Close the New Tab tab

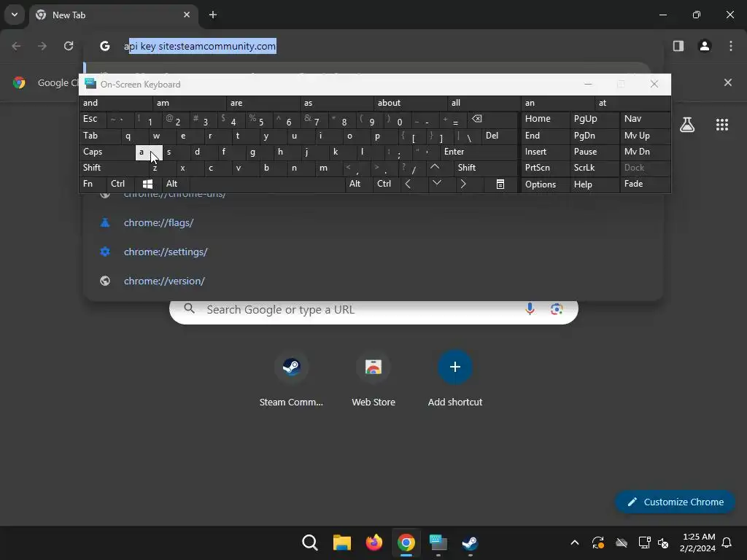[x=187, y=15]
